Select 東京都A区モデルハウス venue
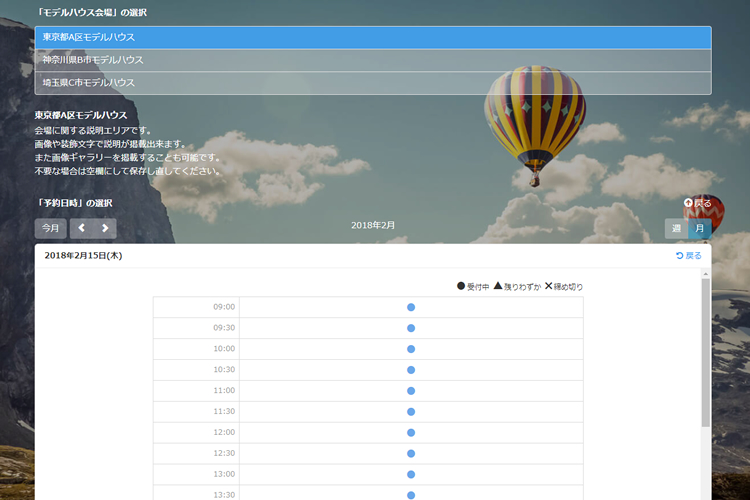This screenshot has height=500, width=750. [373, 37]
